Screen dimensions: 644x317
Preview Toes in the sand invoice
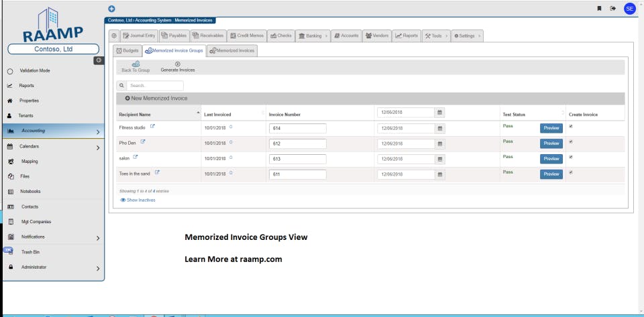click(x=551, y=174)
